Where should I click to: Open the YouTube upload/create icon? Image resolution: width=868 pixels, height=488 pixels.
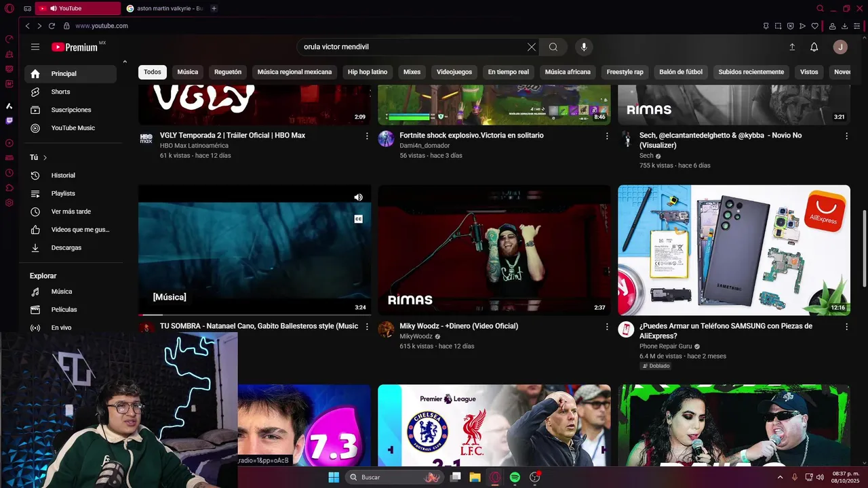pyautogui.click(x=792, y=47)
